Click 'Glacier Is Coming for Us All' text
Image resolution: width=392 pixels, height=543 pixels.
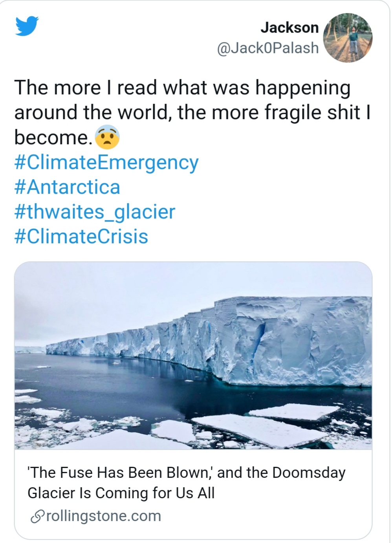click(121, 493)
